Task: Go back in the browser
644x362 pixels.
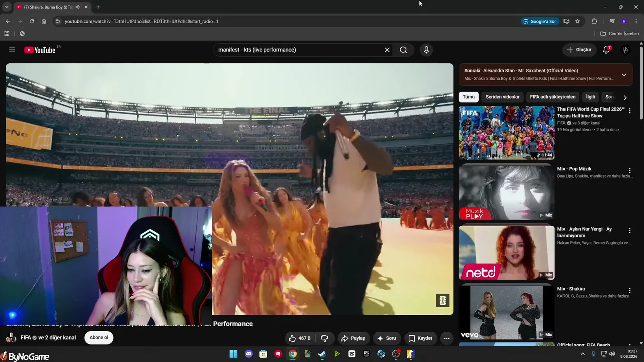Action: (x=8, y=21)
